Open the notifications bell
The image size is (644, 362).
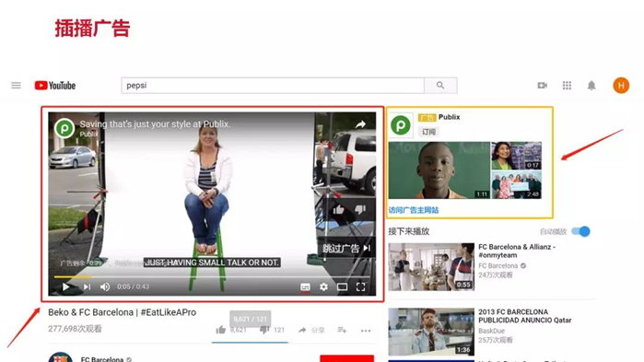591,86
